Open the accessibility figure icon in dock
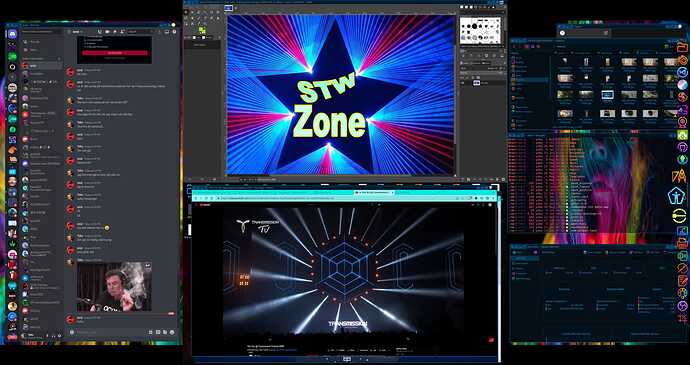This screenshot has height=365, width=690. click(x=676, y=195)
